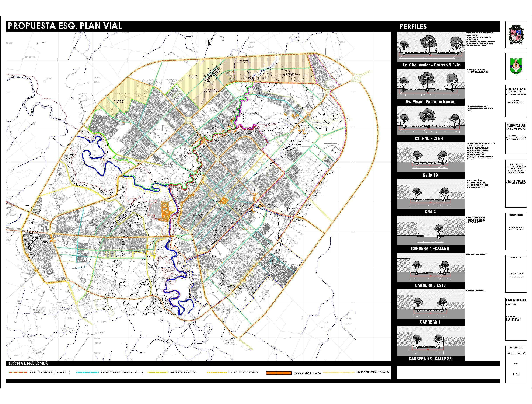This screenshot has width=532, height=404.
Task: Click the Vias de Borde Ambiental legend line
Action: pos(157,372)
